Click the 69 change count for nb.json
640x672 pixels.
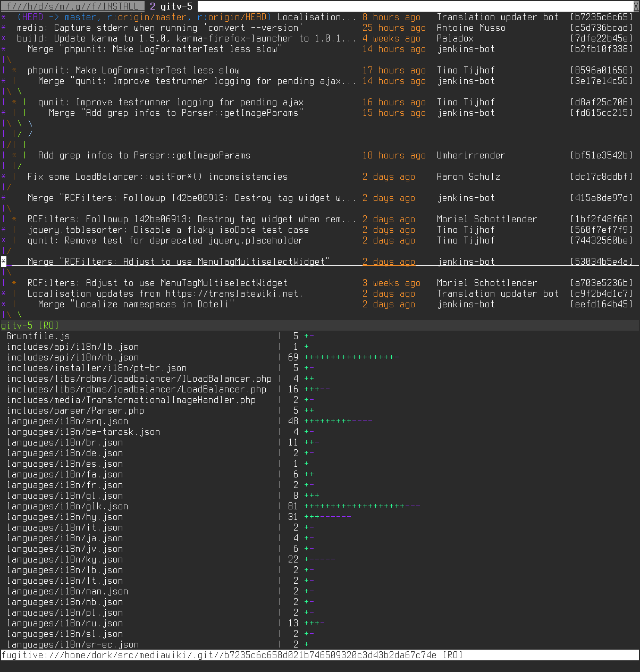(x=293, y=357)
